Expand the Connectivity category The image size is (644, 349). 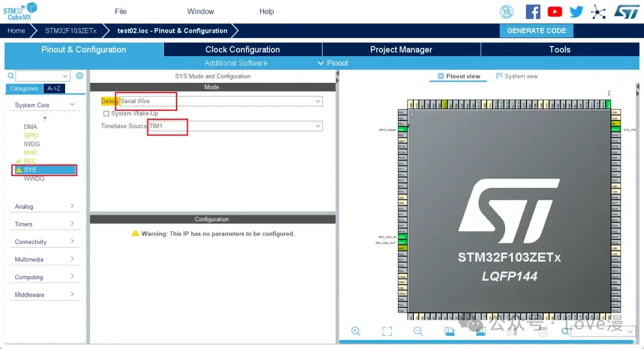click(72, 241)
